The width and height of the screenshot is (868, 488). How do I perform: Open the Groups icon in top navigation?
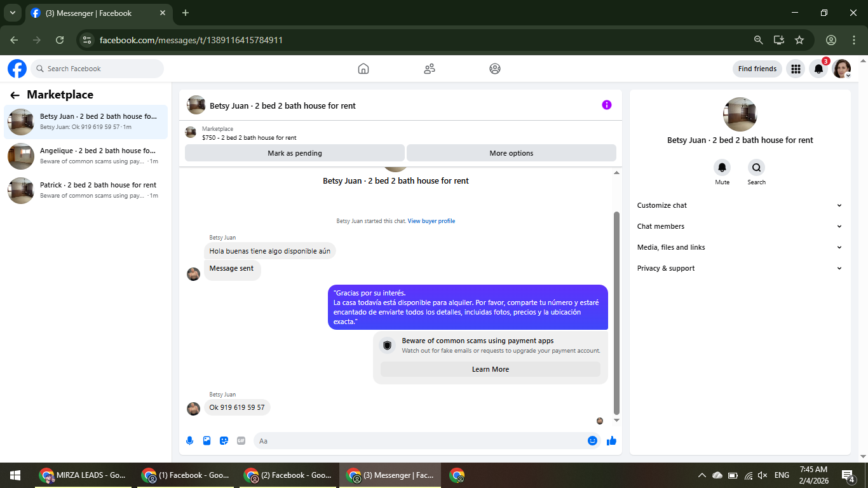495,69
